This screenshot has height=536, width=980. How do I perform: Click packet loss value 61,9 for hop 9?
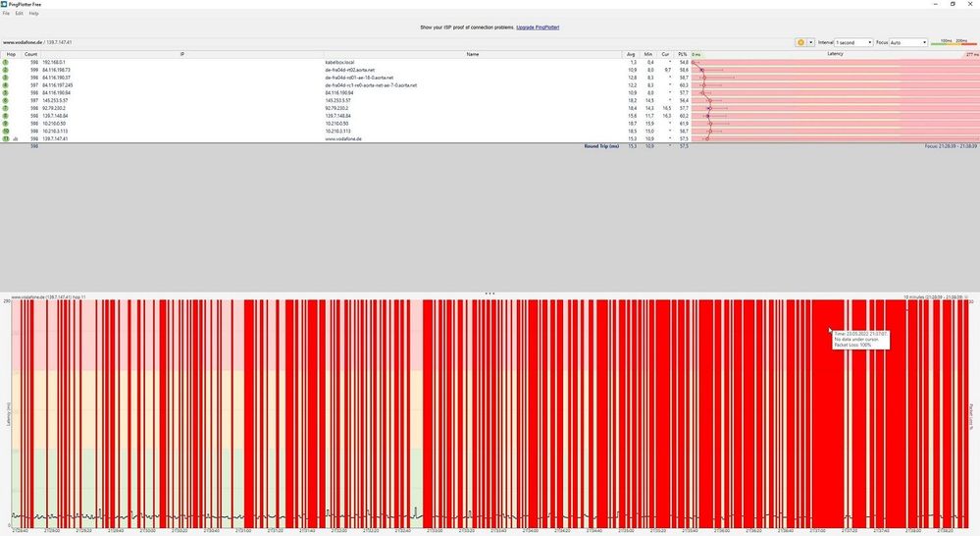click(684, 124)
